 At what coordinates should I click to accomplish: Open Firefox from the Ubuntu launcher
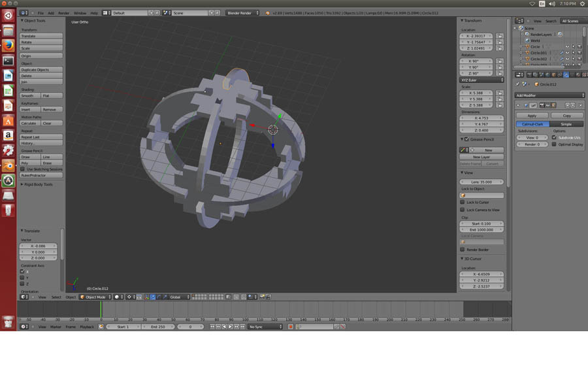point(8,46)
